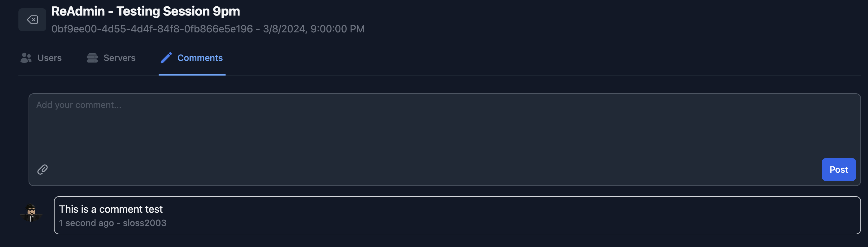Image resolution: width=868 pixels, height=247 pixels.
Task: Click sloss2003's avatar next to the comment
Action: [31, 215]
